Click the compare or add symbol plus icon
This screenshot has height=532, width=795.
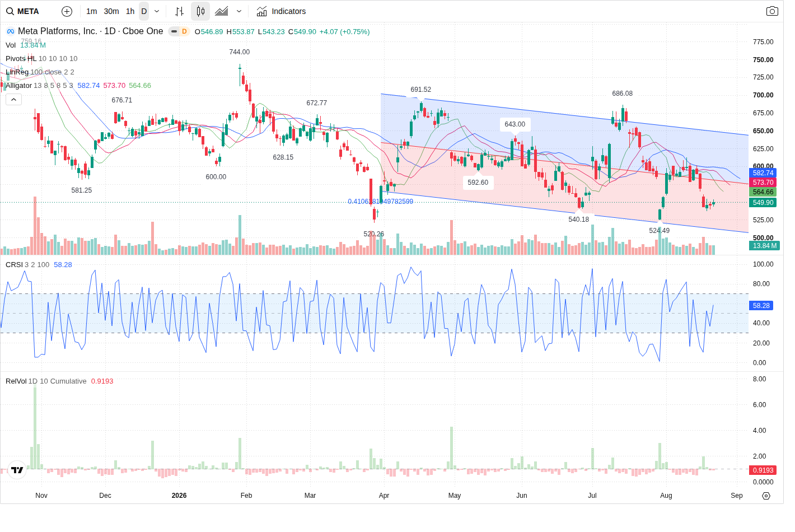tap(67, 11)
